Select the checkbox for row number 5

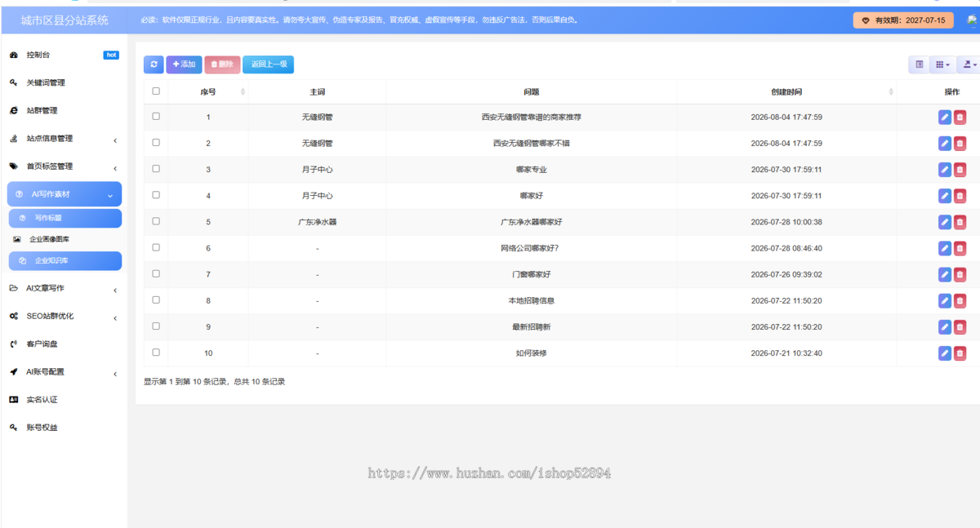(156, 221)
